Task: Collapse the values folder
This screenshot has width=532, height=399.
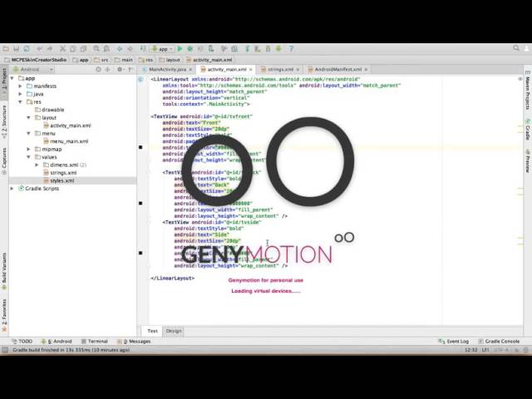Action: click(28, 157)
